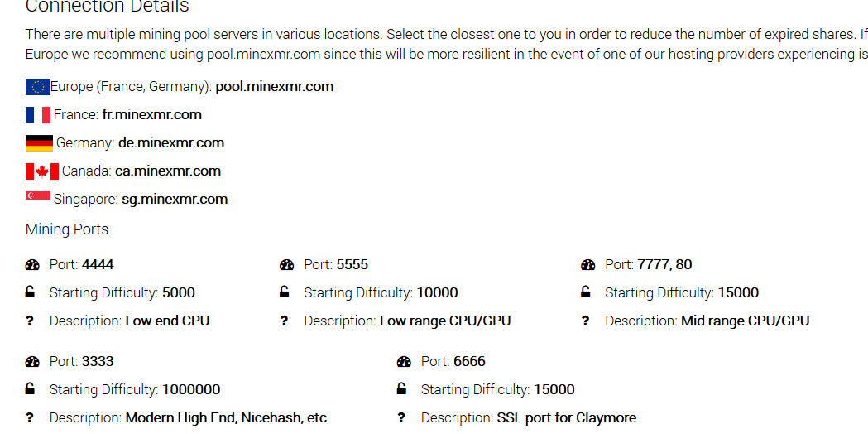Click the port number 3333
The height and width of the screenshot is (434, 868).
[98, 361]
